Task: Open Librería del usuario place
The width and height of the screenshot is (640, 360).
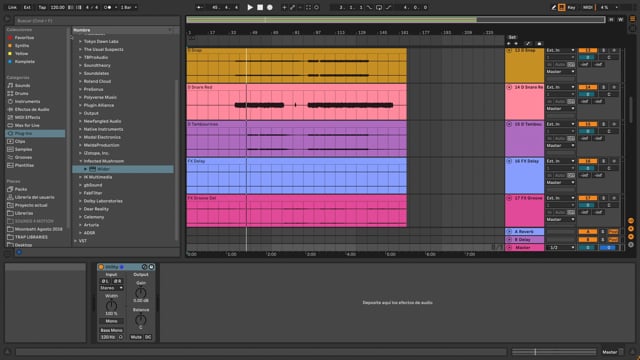Action: pyautogui.click(x=34, y=197)
